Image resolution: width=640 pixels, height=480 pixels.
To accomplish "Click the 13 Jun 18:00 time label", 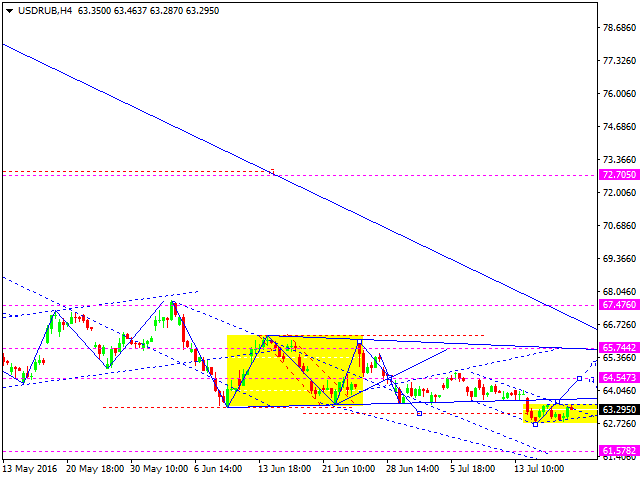I will 284,469.
